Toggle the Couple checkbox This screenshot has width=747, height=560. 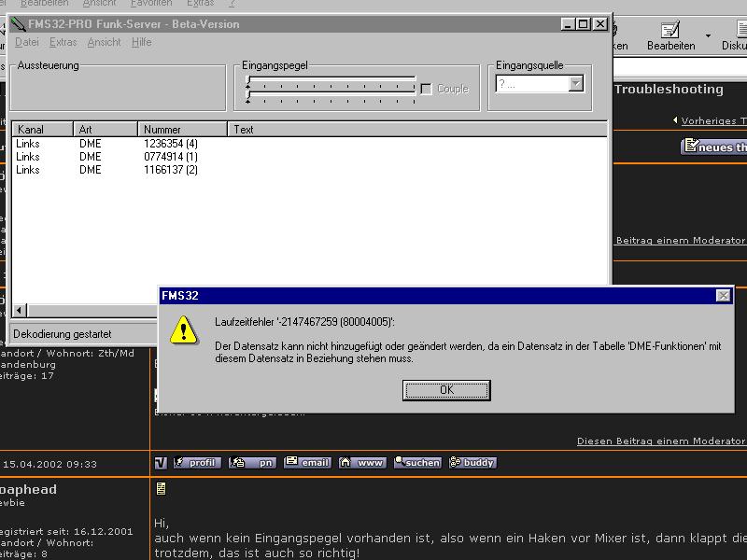[x=427, y=89]
